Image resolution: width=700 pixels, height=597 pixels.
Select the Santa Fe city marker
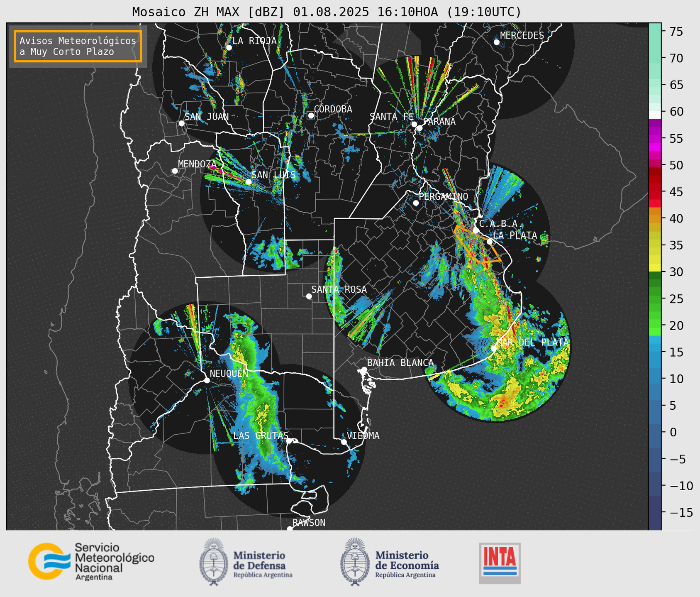point(414,124)
